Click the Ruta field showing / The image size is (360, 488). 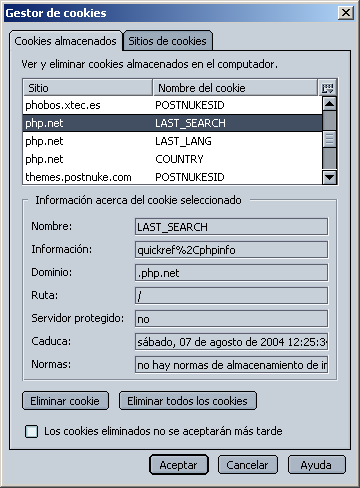231,296
